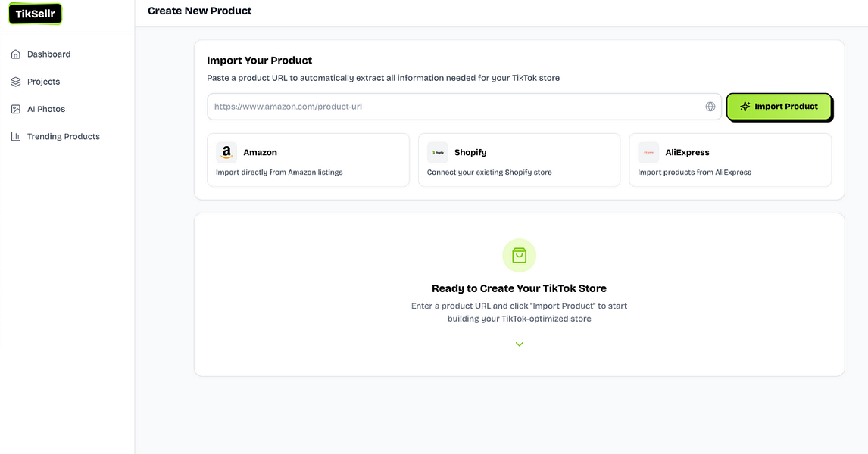Open Dashboard from the sidebar
868x454 pixels.
[48, 54]
